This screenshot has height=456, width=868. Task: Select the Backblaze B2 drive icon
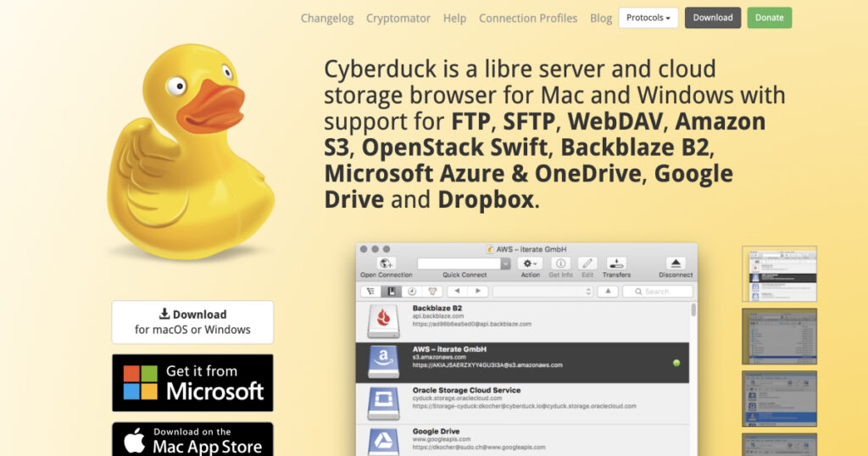[383, 321]
